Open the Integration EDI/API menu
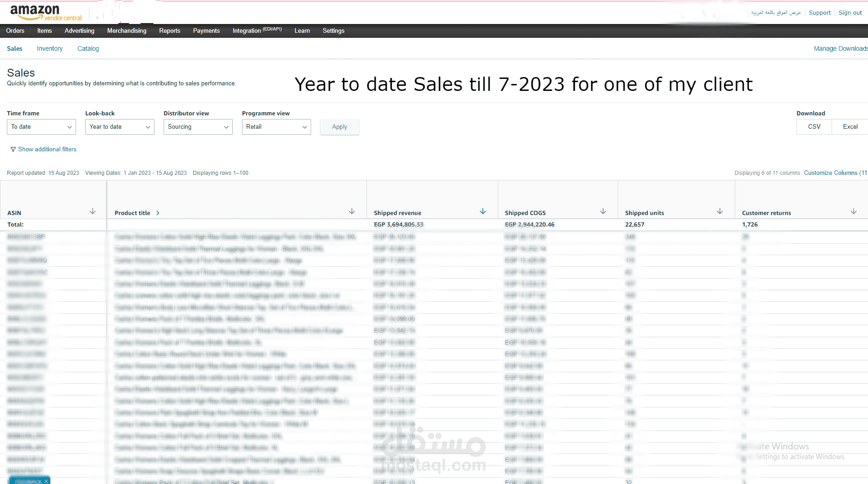The height and width of the screenshot is (484, 868). point(257,30)
